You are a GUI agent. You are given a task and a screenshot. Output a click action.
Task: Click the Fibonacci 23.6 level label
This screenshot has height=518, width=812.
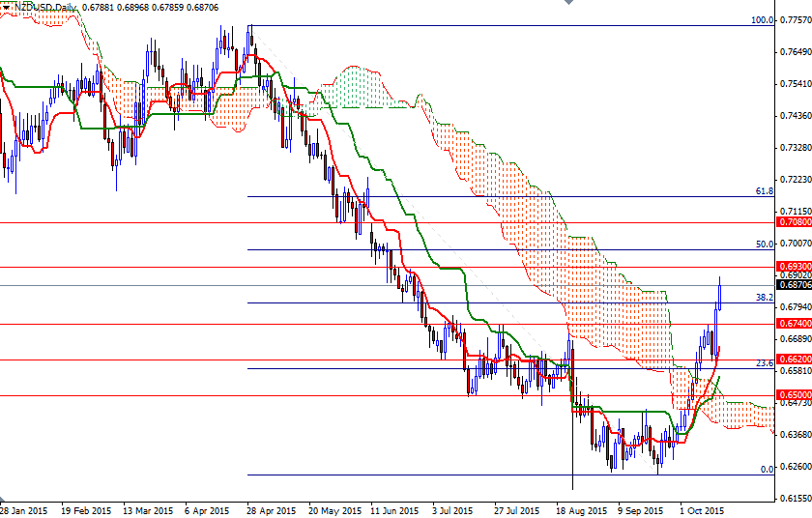[x=765, y=363]
